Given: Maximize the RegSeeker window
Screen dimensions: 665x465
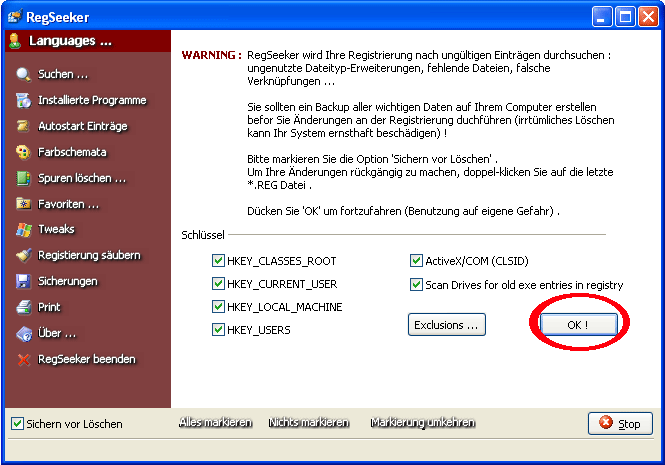Looking at the screenshot, I should point(625,17).
